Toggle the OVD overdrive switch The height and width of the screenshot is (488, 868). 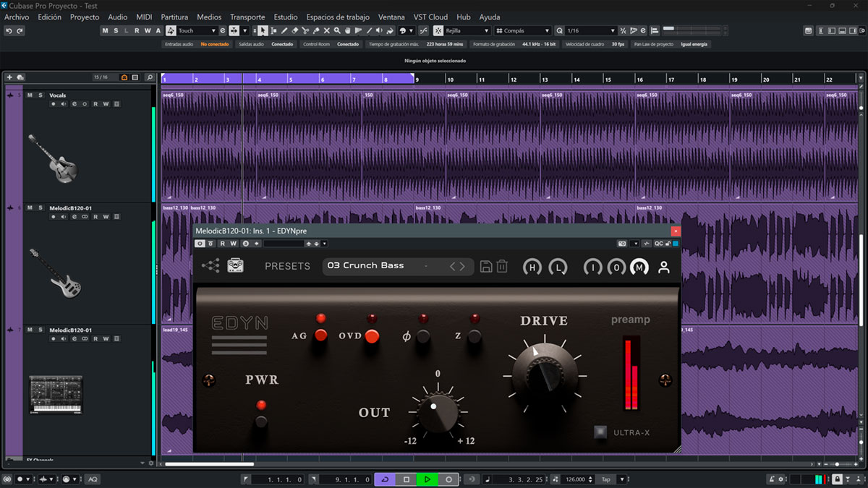coord(372,335)
